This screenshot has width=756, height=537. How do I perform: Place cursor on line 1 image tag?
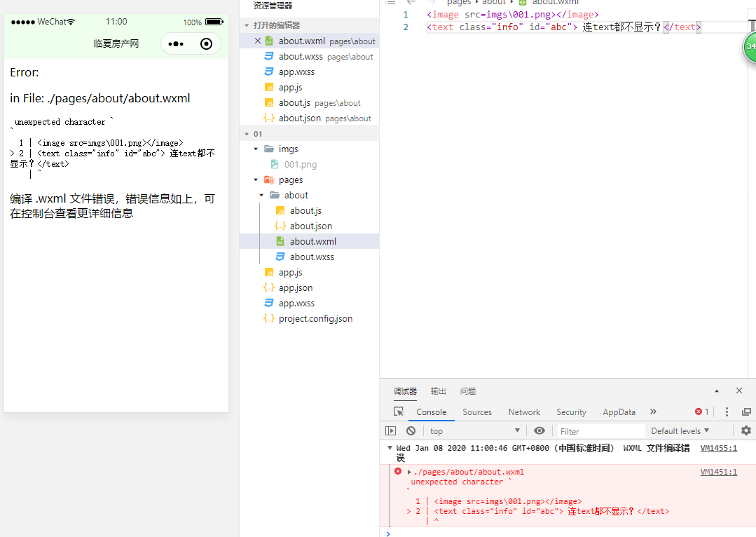point(512,15)
